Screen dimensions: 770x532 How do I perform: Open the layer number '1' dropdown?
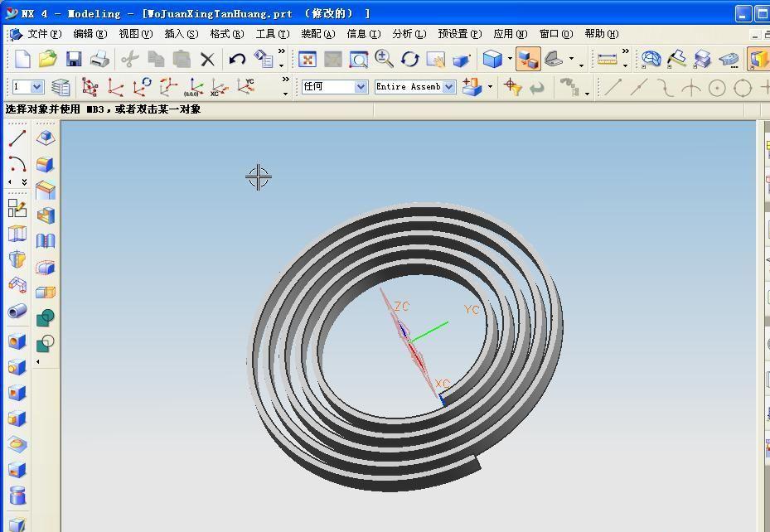tap(36, 87)
